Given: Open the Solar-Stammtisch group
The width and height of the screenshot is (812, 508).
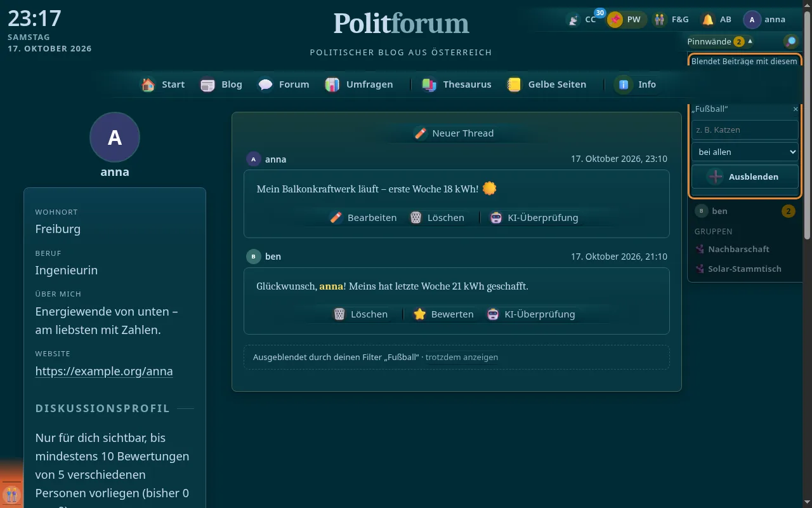Looking at the screenshot, I should (738, 269).
